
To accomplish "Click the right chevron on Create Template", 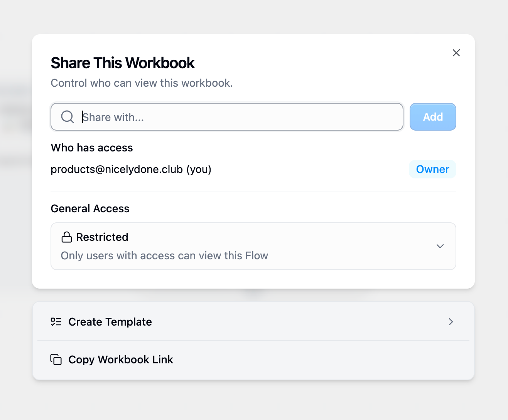I will tap(451, 322).
